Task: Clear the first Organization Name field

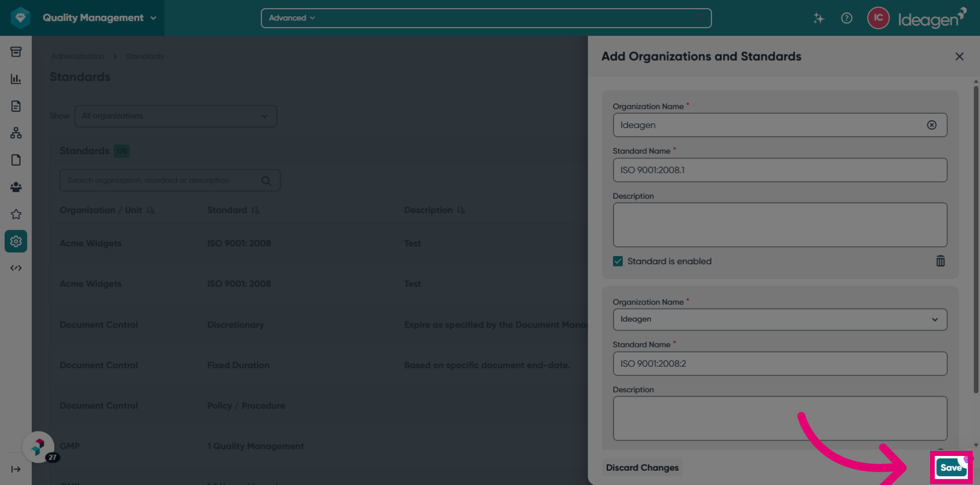Action: click(932, 125)
